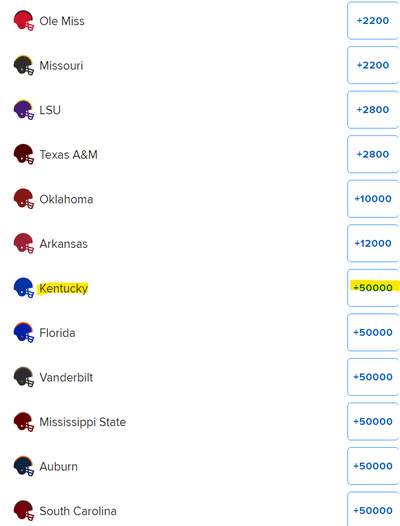Click the Ole Miss red helmet icon
Screen dimensions: 400x526
pyautogui.click(x=23, y=21)
